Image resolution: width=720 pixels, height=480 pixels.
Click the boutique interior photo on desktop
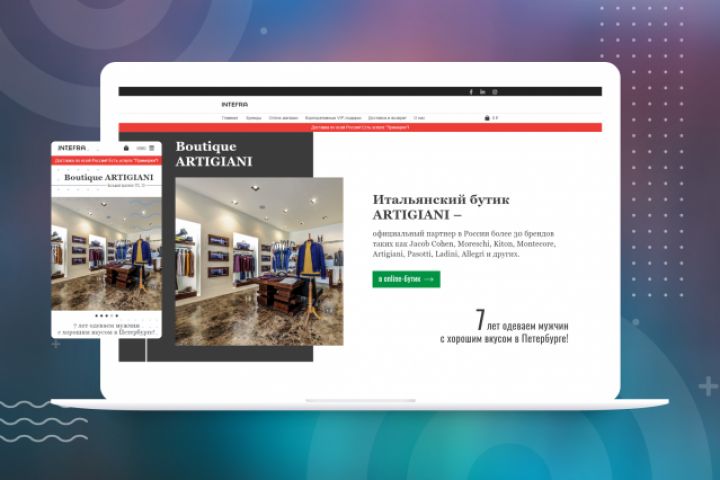[x=259, y=261]
